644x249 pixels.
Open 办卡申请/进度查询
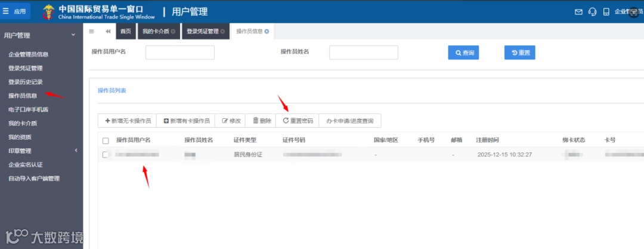[x=350, y=121]
